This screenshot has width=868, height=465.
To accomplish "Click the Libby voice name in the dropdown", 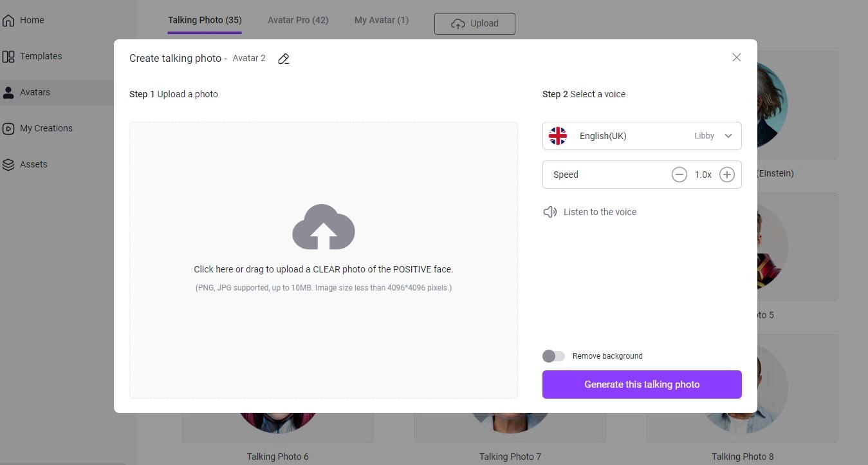I will 704,136.
